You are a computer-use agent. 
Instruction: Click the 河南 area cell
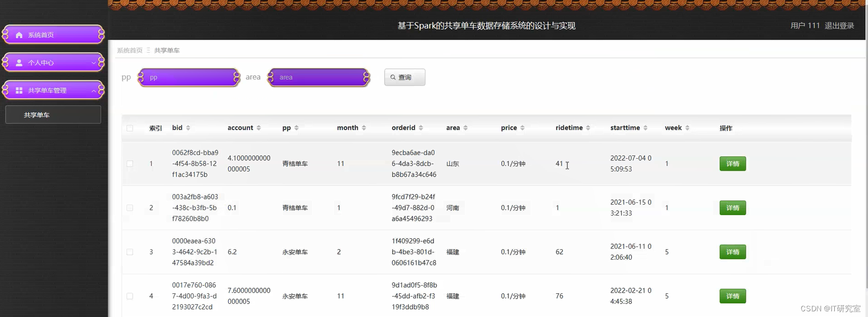pos(452,208)
